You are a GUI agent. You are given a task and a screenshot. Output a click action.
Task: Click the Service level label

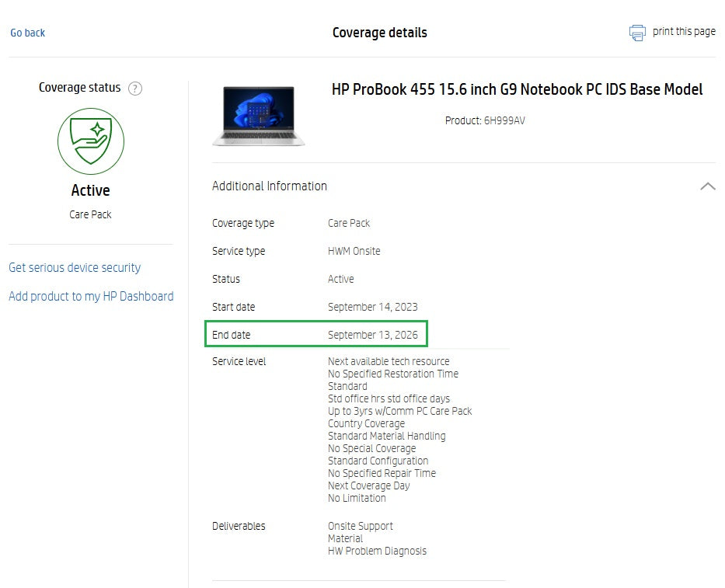239,361
